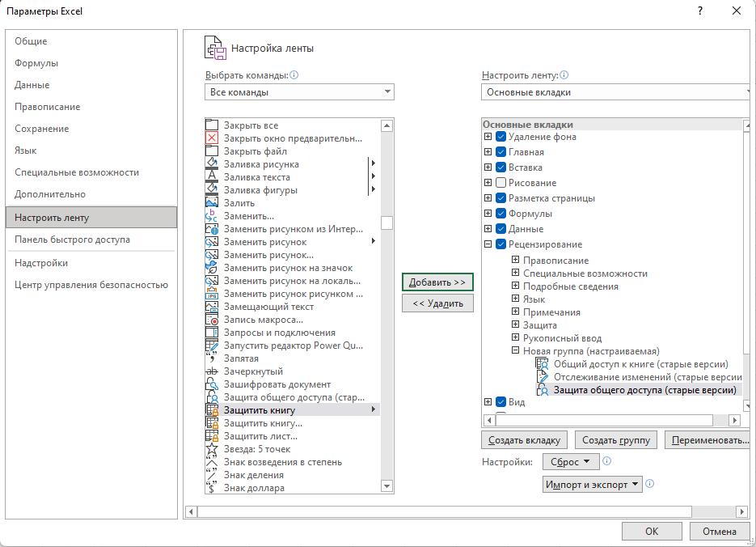Select the 'Защитить лист...' icon
Viewport: 756px width, 547px height.
(212, 436)
